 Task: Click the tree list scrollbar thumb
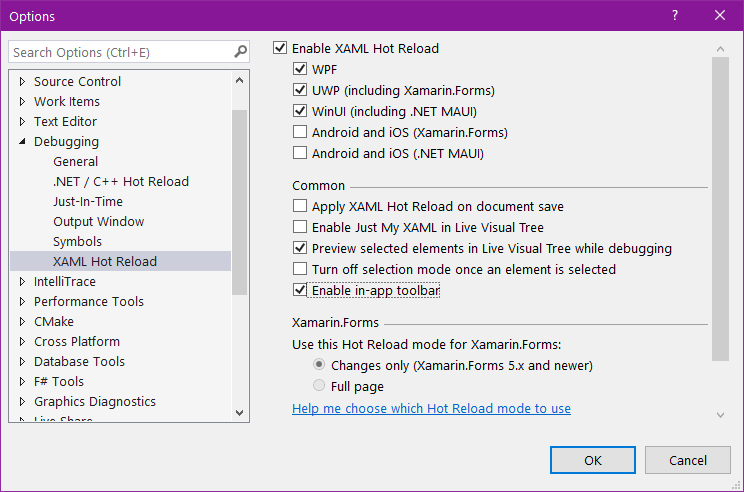(240, 202)
